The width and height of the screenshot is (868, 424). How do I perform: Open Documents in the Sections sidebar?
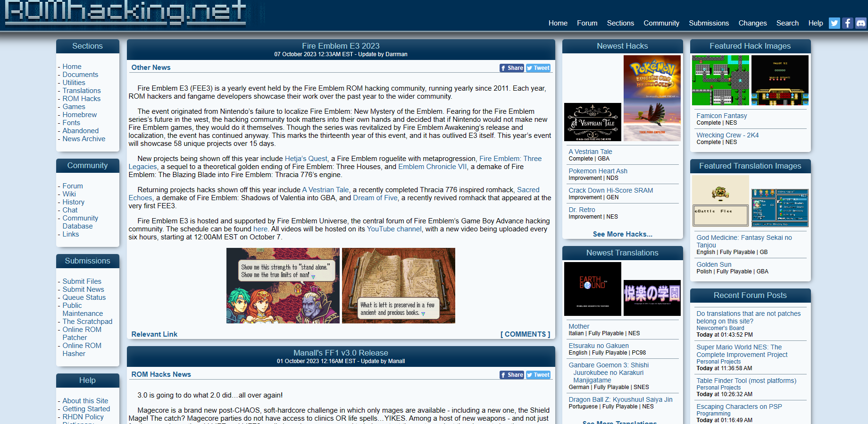tap(80, 75)
